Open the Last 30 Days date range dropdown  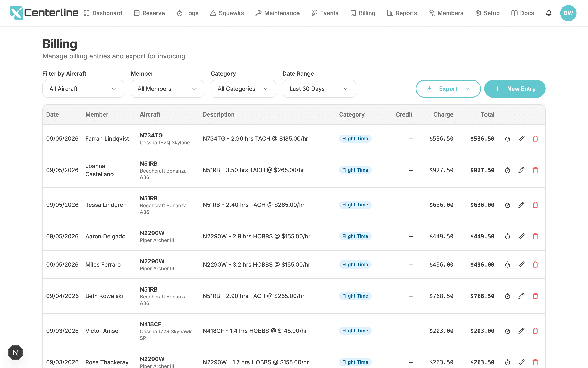(319, 89)
